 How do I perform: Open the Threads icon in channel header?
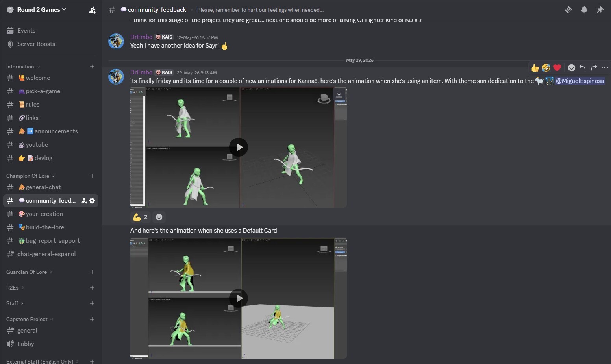tap(568, 10)
